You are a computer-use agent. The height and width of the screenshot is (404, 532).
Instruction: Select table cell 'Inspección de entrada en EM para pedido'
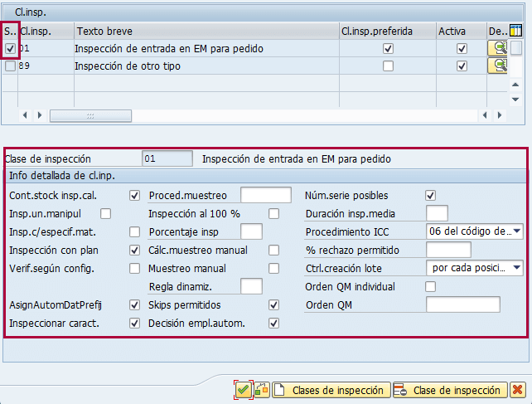(x=206, y=49)
